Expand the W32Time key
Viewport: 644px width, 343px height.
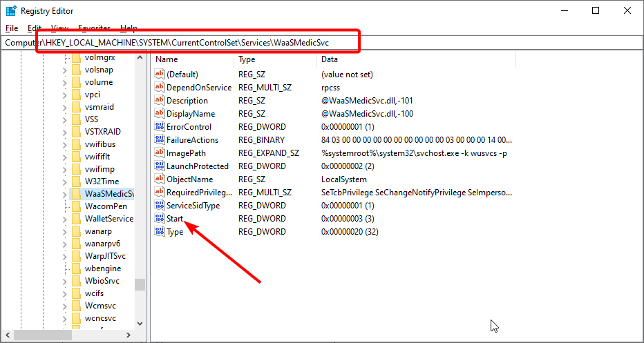64,182
